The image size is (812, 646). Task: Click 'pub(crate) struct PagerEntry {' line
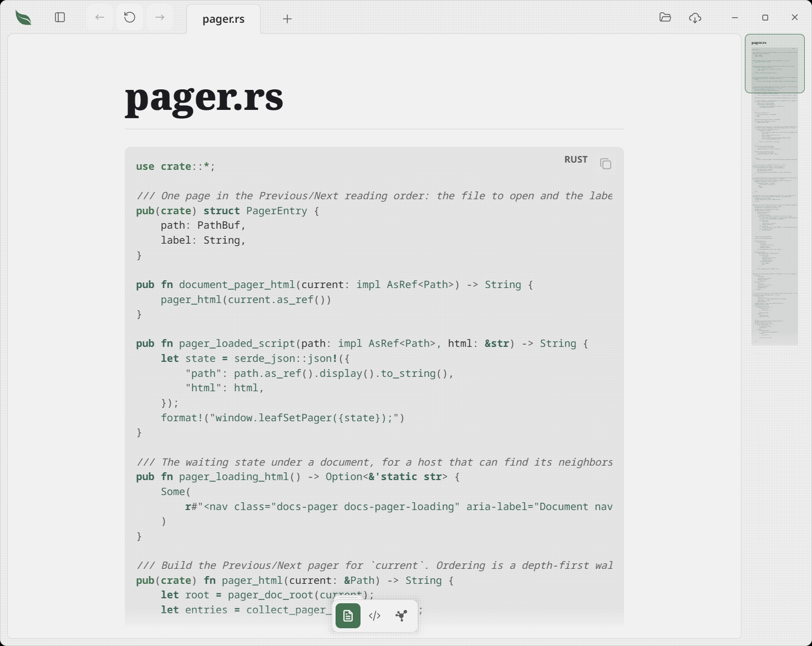click(228, 211)
